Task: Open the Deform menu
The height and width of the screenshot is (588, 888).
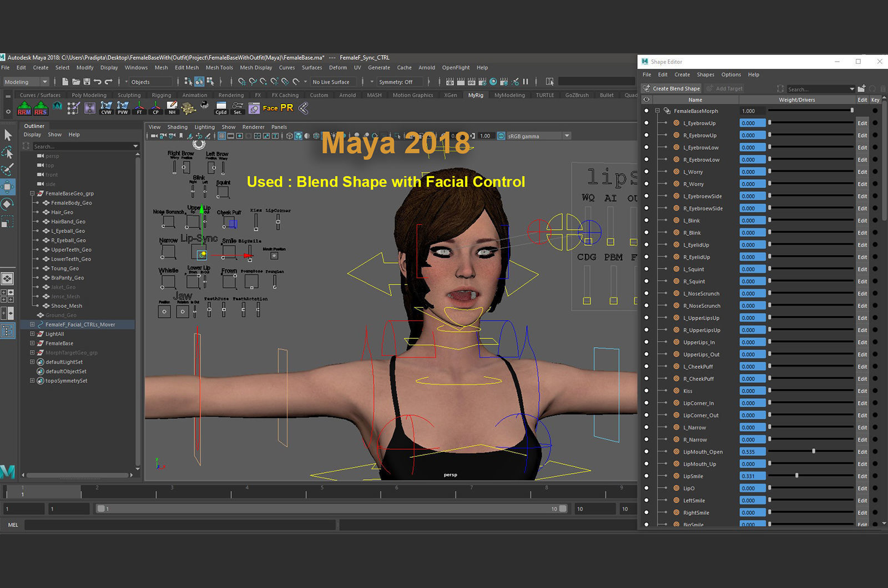Action: point(337,68)
